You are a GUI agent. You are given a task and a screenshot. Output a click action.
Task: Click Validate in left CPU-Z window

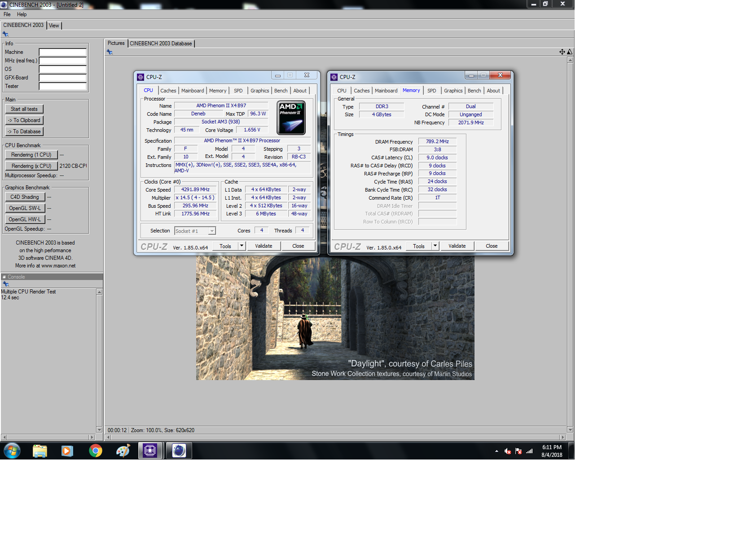[x=264, y=246]
